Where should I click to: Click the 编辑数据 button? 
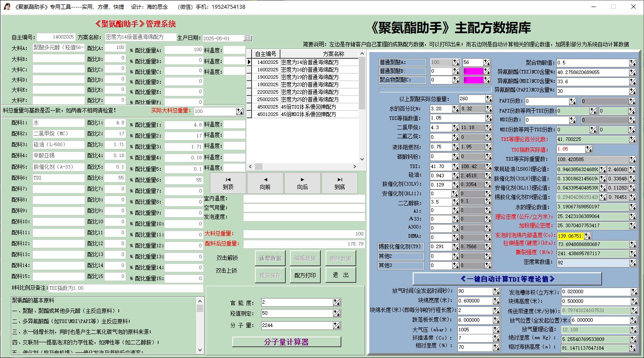[x=305, y=259]
